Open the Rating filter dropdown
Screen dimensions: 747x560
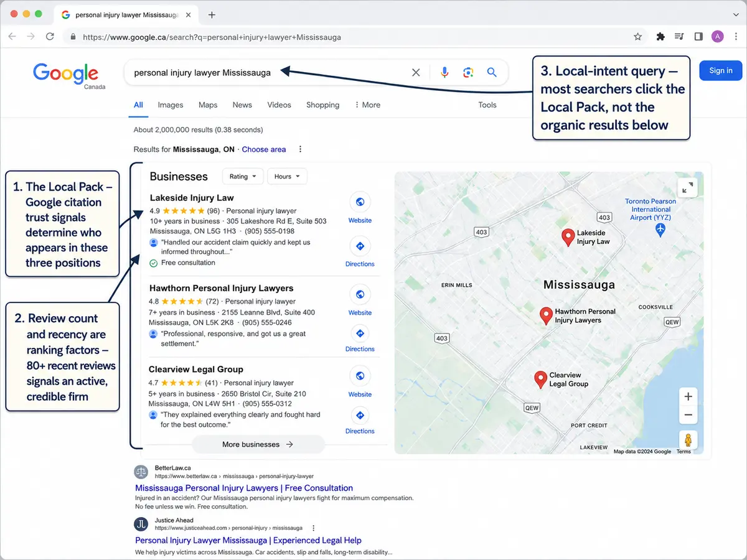(x=243, y=177)
